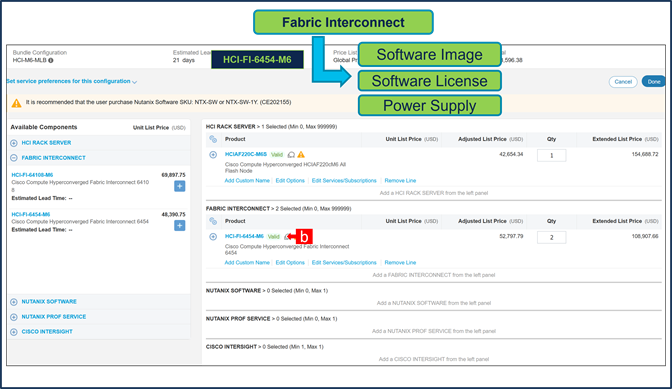Expand the CISCO INTERSIGHT component group

tap(14, 332)
